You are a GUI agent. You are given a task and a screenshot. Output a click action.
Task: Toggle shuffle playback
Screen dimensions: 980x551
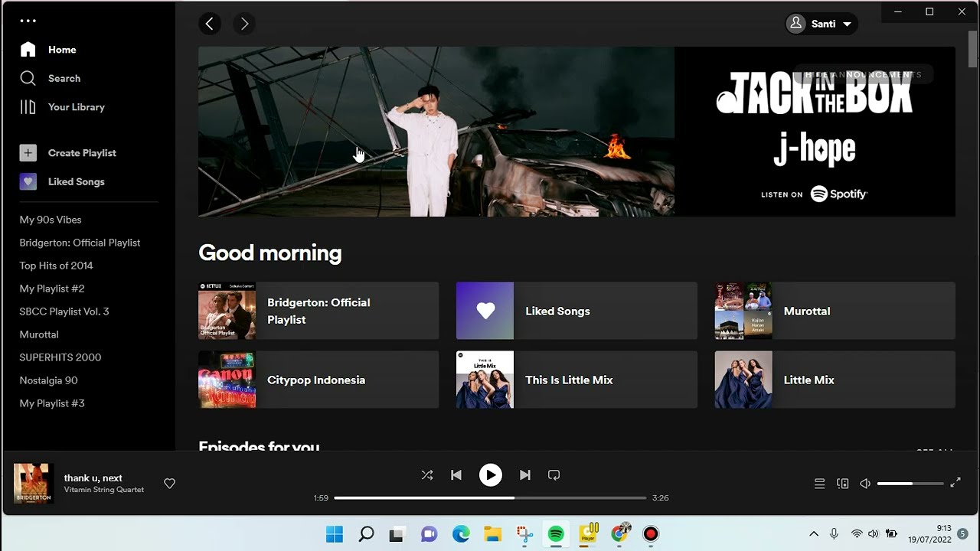tap(427, 475)
